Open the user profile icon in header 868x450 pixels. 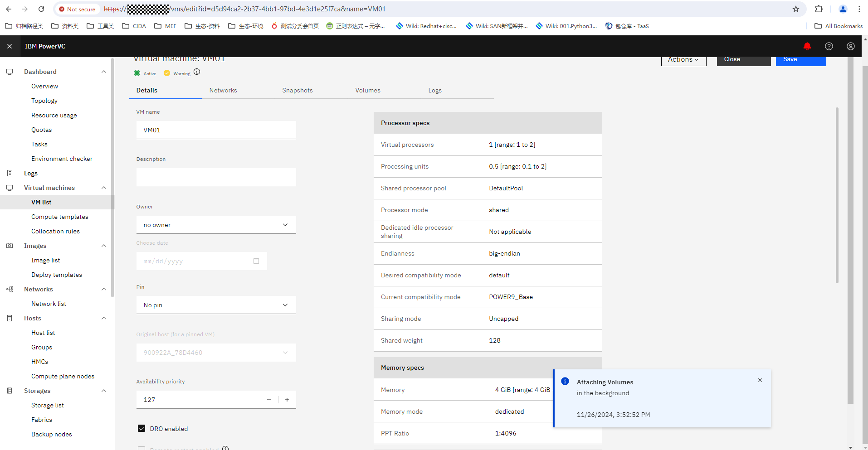pos(851,46)
